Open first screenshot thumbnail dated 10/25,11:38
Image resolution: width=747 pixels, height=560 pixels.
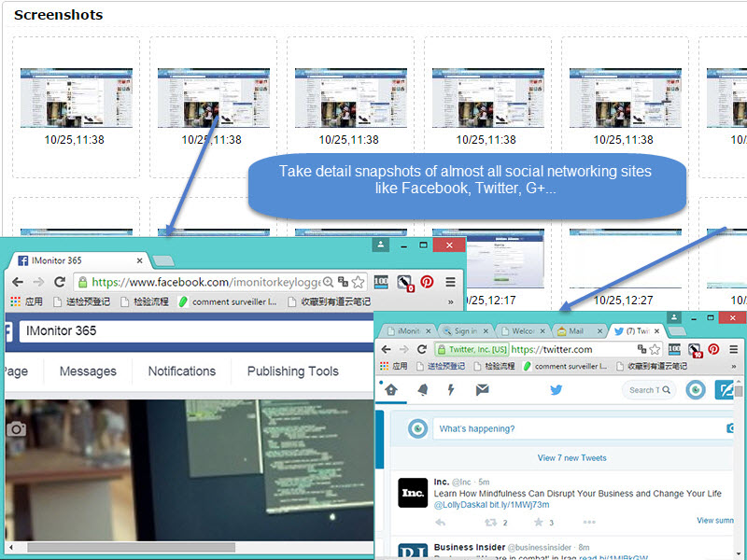click(77, 98)
